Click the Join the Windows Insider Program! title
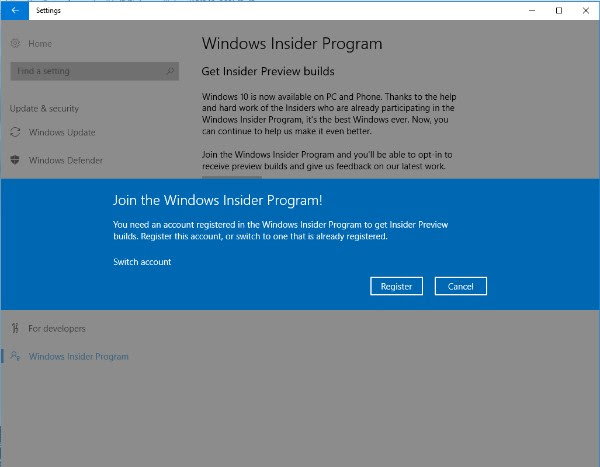 click(x=217, y=200)
